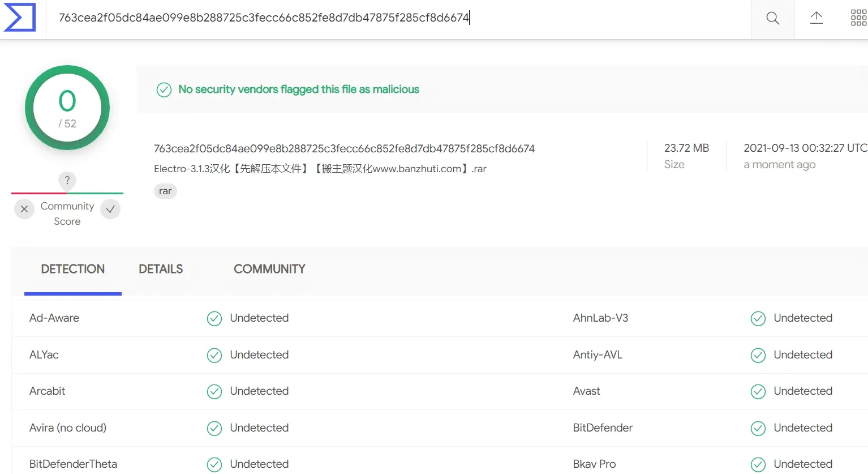Open the apps grid icon
868x474 pixels.
858,18
